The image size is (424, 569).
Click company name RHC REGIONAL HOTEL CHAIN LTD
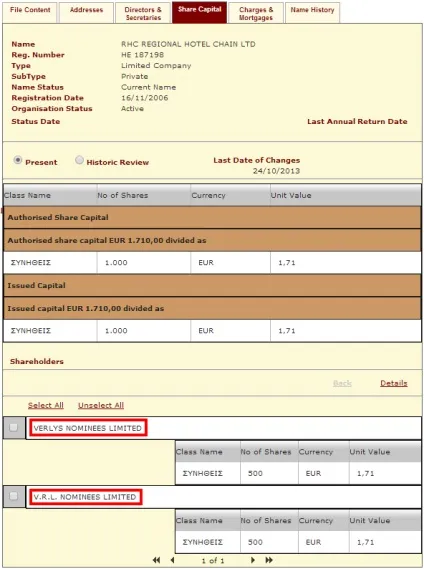pos(188,44)
